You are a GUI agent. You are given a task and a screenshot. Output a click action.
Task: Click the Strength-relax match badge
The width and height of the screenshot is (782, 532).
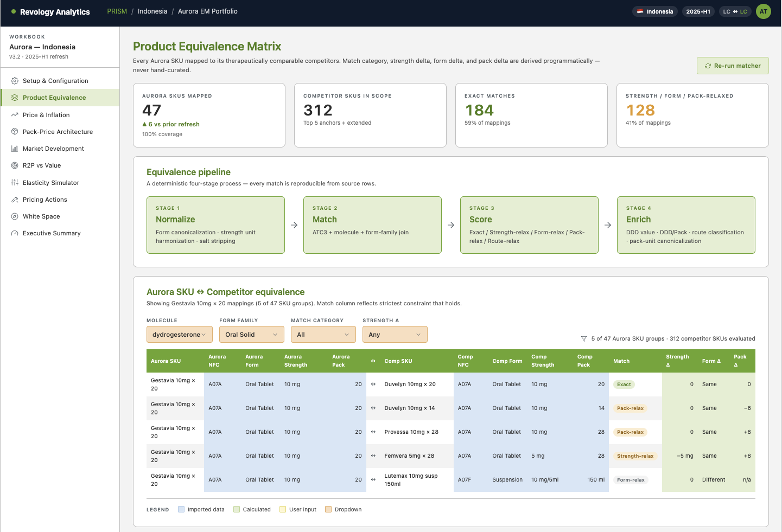pyautogui.click(x=635, y=456)
